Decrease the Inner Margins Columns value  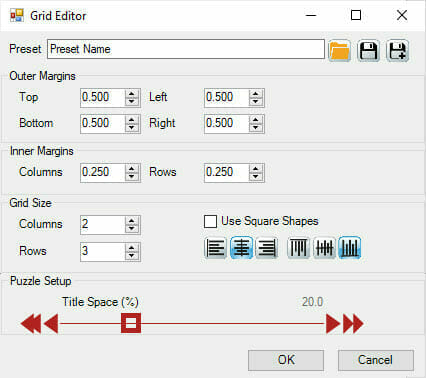(x=132, y=176)
